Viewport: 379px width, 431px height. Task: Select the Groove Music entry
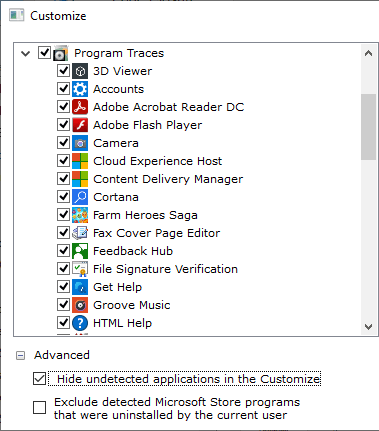click(x=132, y=305)
